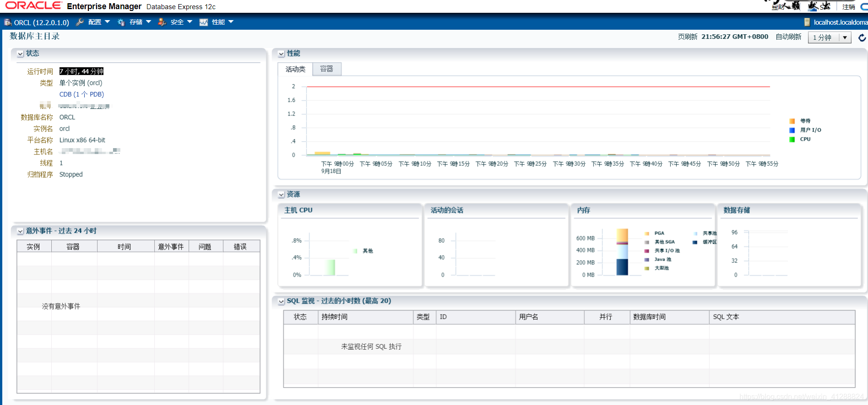Click the wrench icon beside 配置

[80, 22]
